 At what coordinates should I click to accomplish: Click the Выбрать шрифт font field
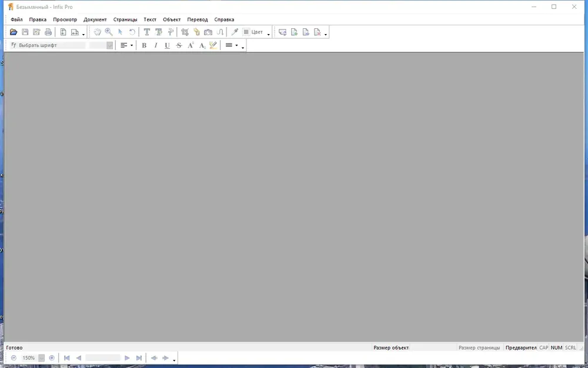coord(48,45)
